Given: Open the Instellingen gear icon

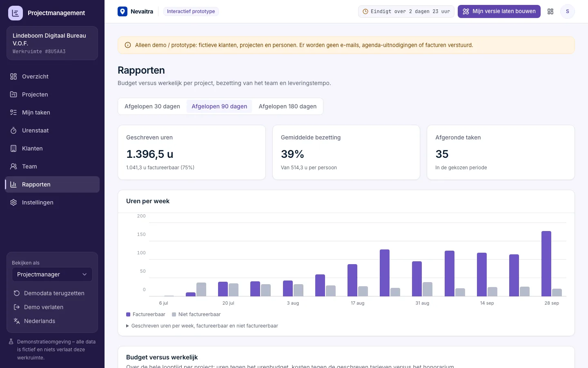Looking at the screenshot, I should (13, 202).
